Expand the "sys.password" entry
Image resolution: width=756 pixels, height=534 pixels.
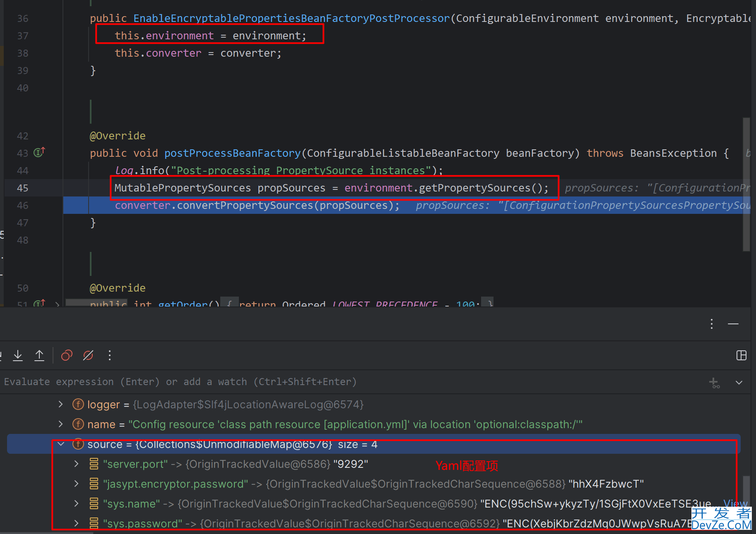(77, 523)
